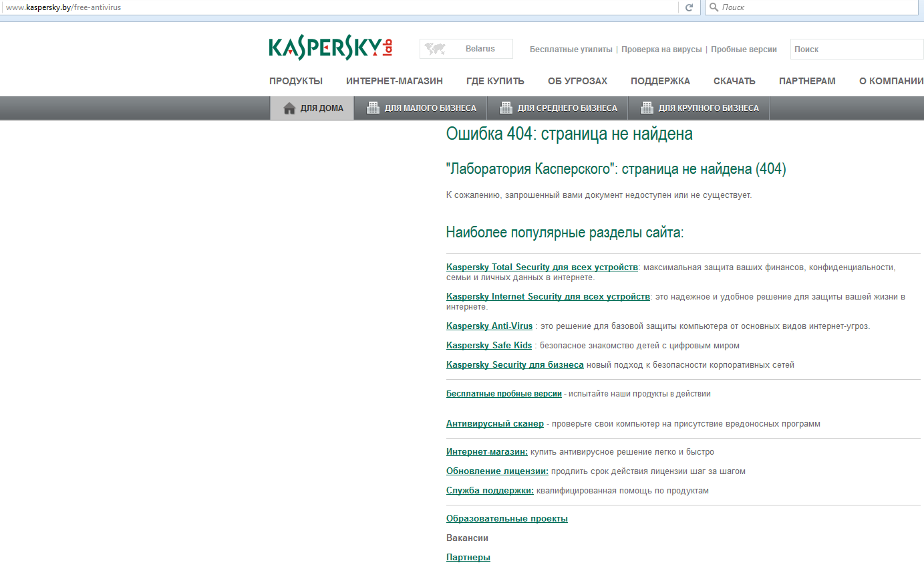Switch to the Для дома tab
This screenshot has height=571, width=924.
pos(312,108)
